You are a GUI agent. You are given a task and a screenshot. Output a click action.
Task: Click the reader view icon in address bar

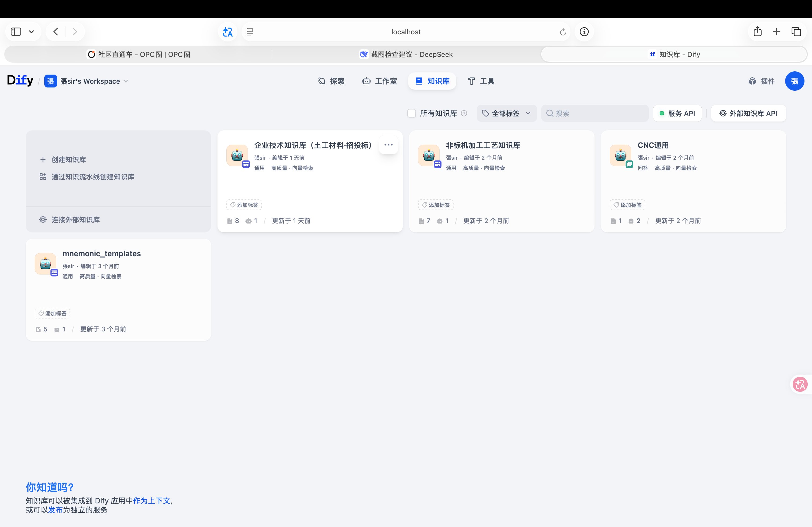point(250,32)
